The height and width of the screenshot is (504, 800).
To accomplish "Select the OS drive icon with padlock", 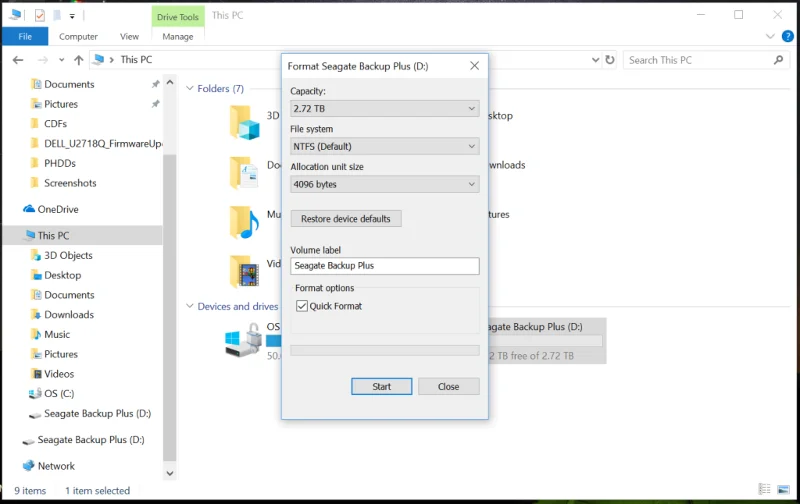I will [x=244, y=340].
